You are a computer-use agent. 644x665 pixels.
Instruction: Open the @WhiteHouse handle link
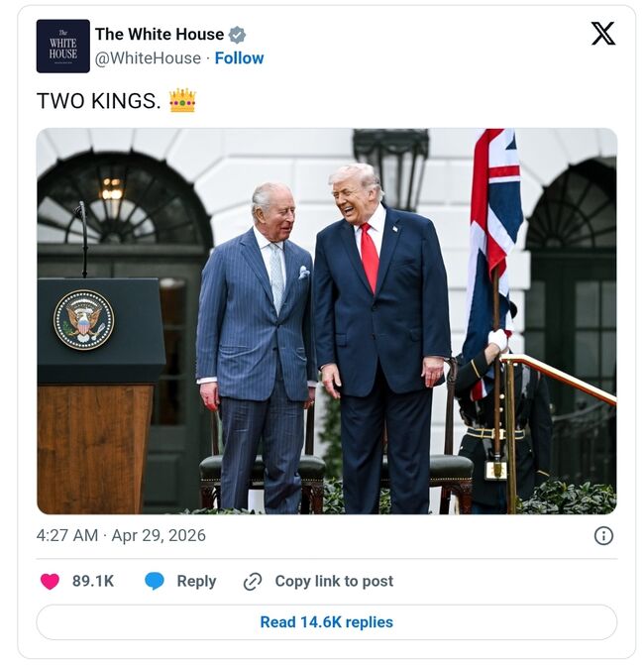(x=148, y=58)
